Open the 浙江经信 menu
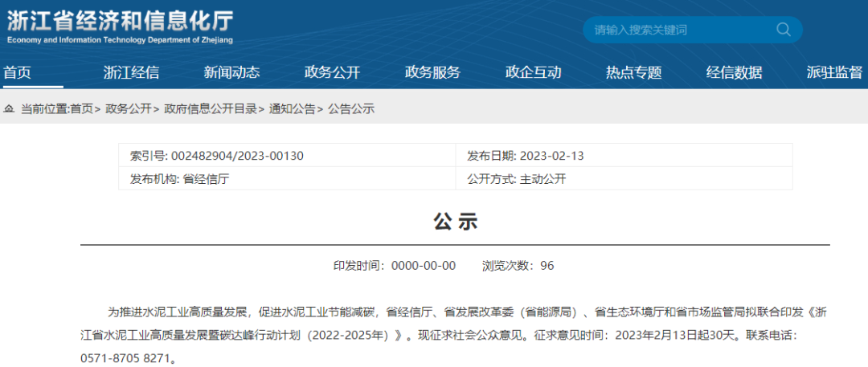The height and width of the screenshot is (367, 868). 131,72
